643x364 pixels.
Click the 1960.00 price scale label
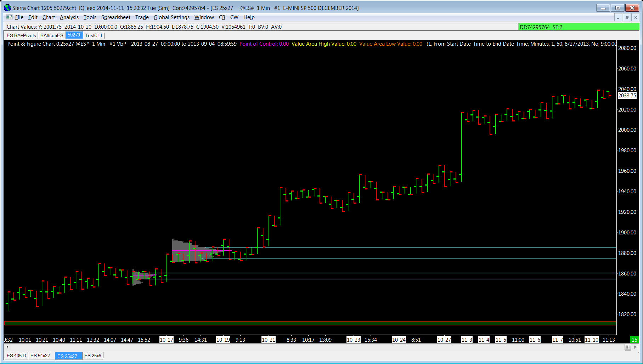click(627, 171)
